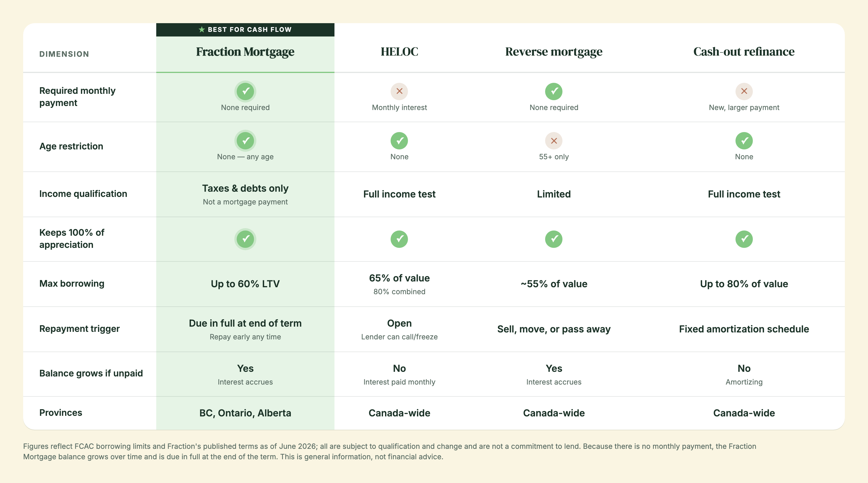Click HELOC 'No' balance grows cell
Screen dimensions: 868x483
(x=399, y=368)
